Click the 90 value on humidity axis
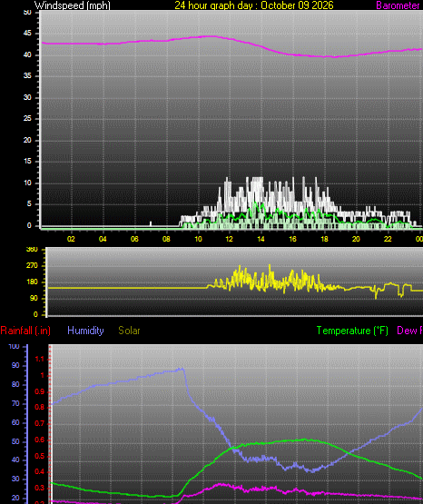Viewport: 423px width, 504px height. point(15,365)
